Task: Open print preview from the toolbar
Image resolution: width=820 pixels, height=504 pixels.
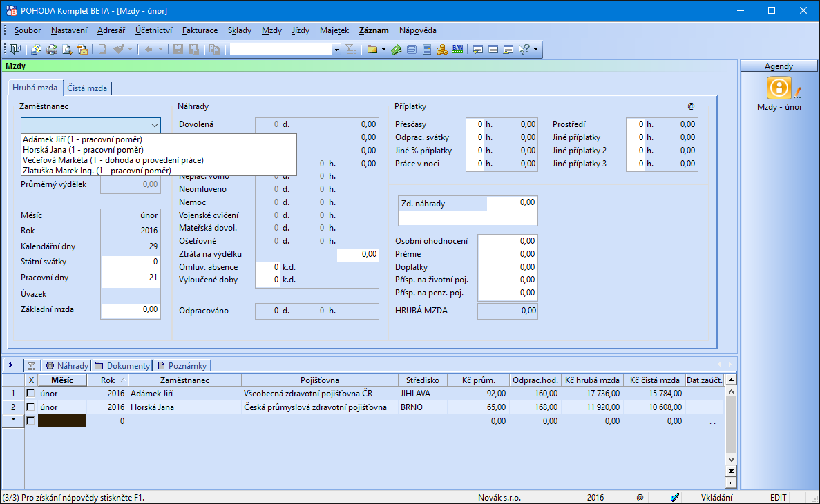Action: [x=67, y=49]
